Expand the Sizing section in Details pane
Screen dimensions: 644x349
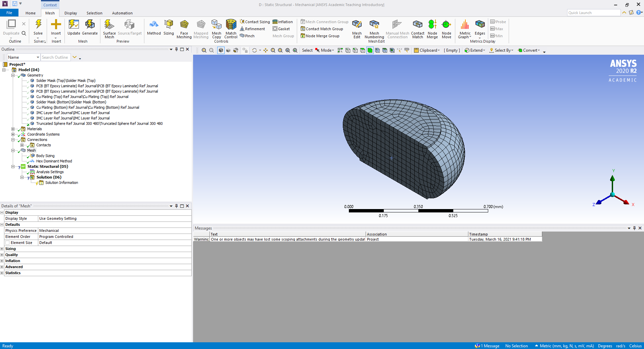point(2,249)
